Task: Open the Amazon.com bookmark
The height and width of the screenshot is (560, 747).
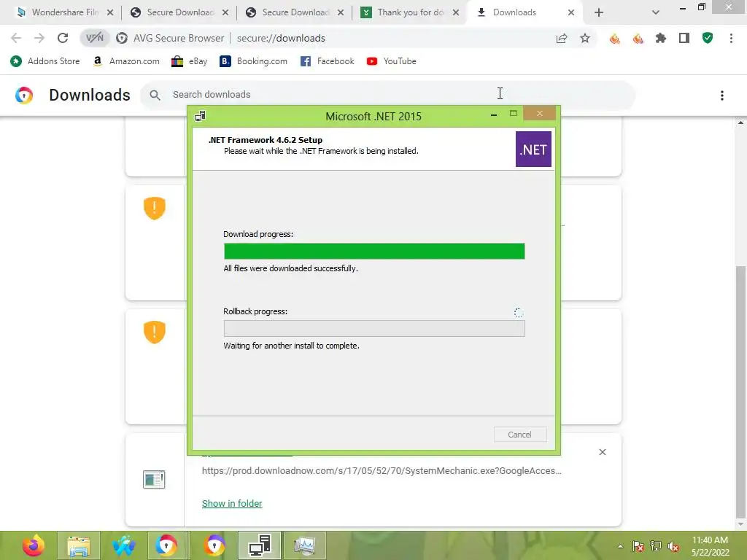Action: tap(126, 61)
